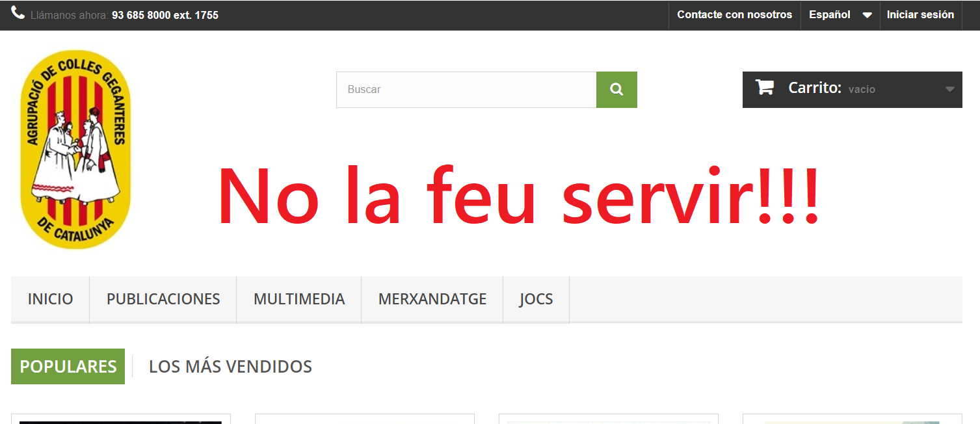Click the Iniciar sesión link
This screenshot has height=424, width=980.
[x=920, y=14]
